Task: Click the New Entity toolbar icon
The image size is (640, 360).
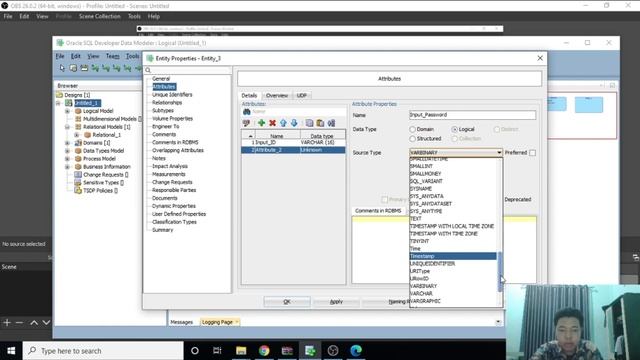Action: click(73, 68)
